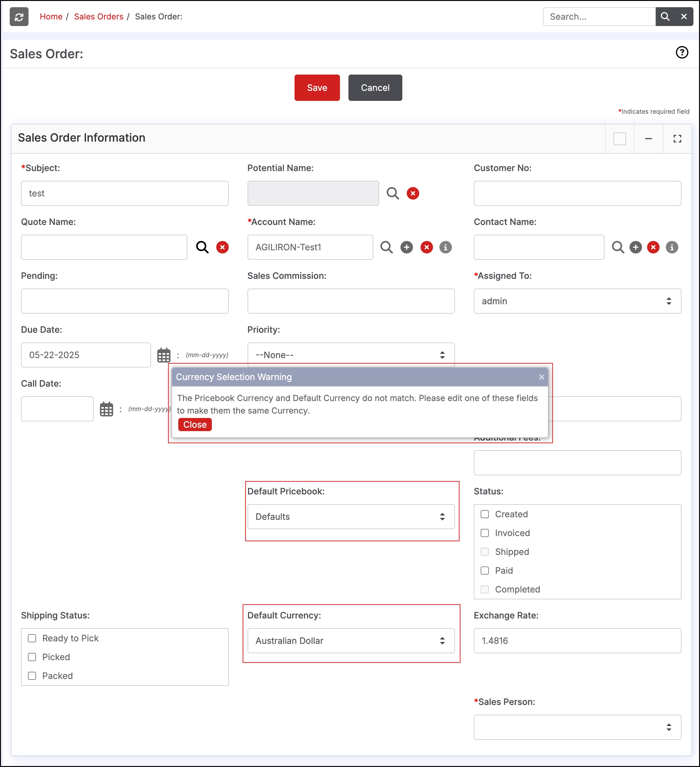Click into the Subject text field

point(125,194)
